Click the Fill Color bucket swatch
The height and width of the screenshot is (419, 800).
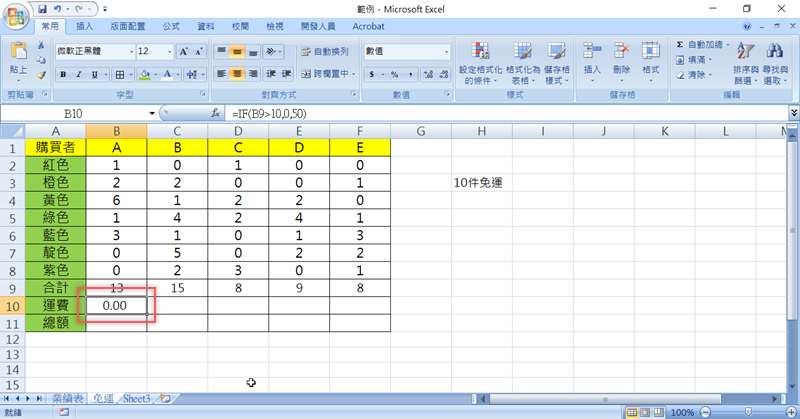pos(145,75)
